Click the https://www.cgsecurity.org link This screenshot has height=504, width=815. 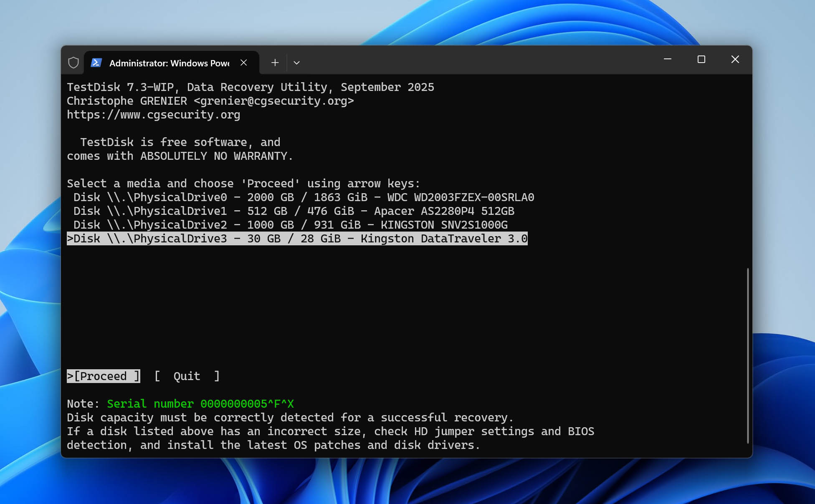154,115
